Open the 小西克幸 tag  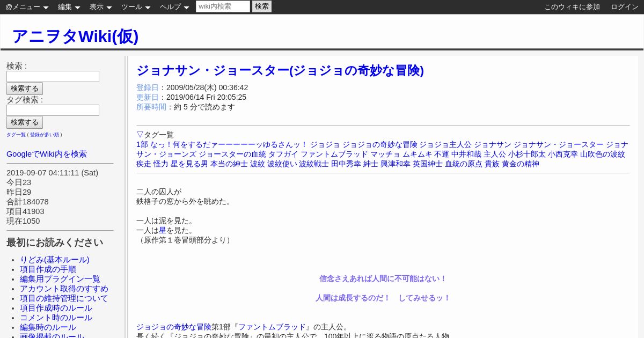click(563, 154)
